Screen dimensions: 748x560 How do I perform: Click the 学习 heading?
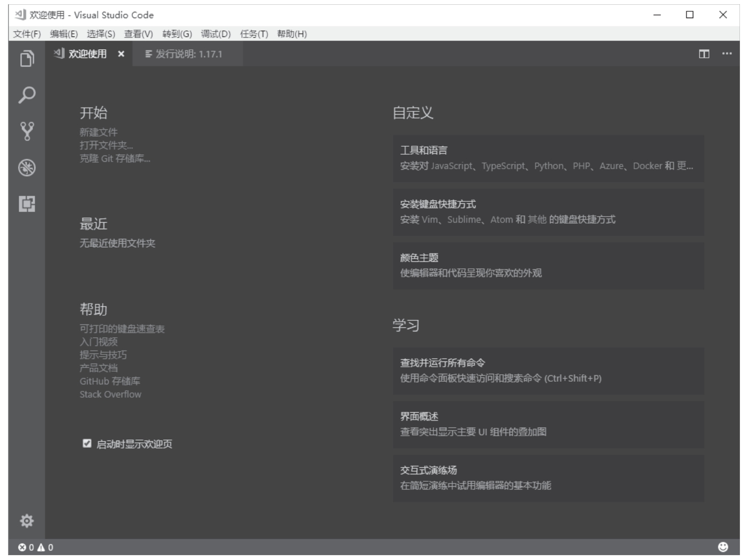406,326
